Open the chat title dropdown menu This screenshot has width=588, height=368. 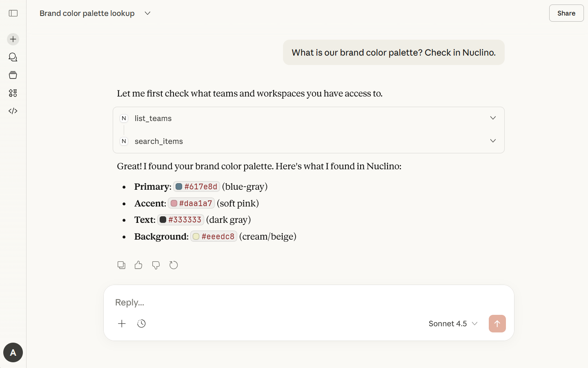click(x=147, y=13)
